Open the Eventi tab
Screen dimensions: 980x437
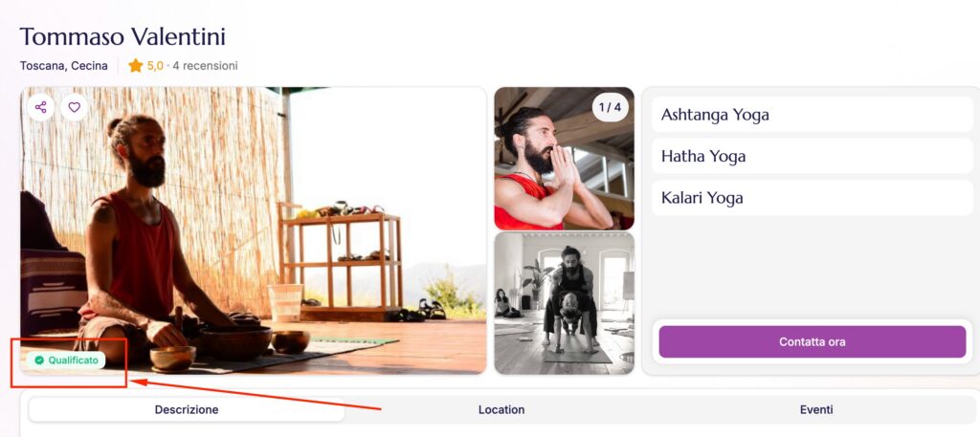coord(816,409)
